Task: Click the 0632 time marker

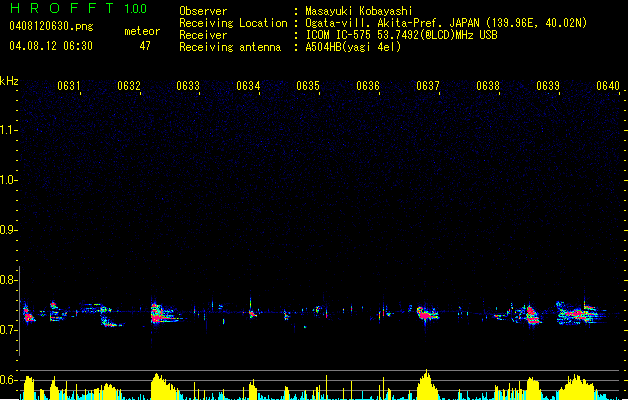Action: coord(129,85)
